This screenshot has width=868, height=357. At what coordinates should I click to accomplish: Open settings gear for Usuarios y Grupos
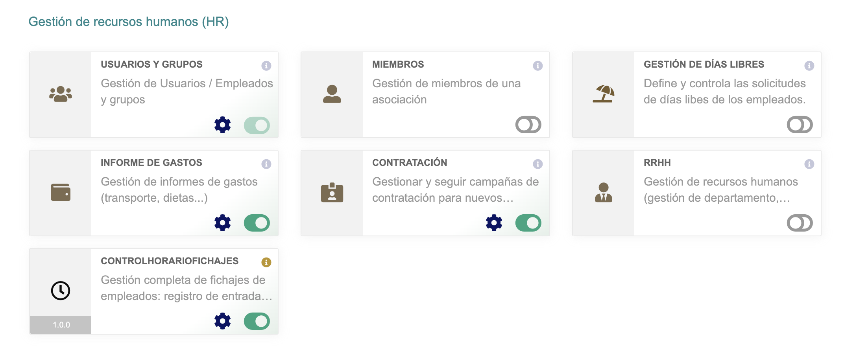coord(222,125)
